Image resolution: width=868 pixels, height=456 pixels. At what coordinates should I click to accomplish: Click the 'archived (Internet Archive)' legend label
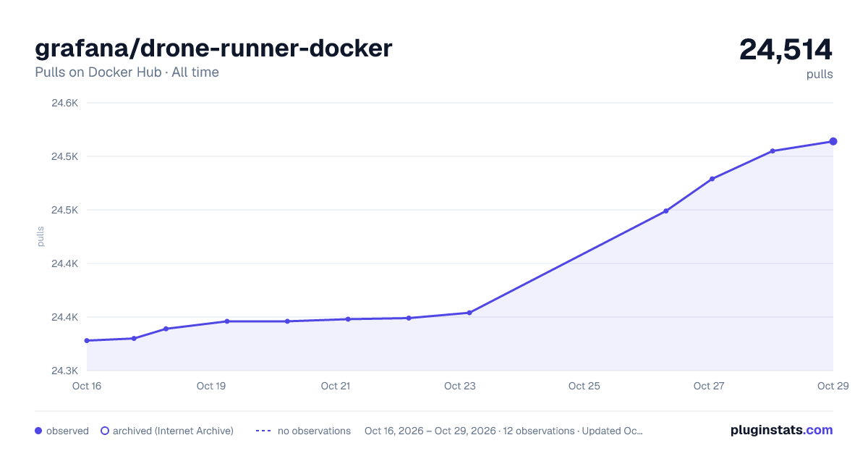pyautogui.click(x=173, y=431)
